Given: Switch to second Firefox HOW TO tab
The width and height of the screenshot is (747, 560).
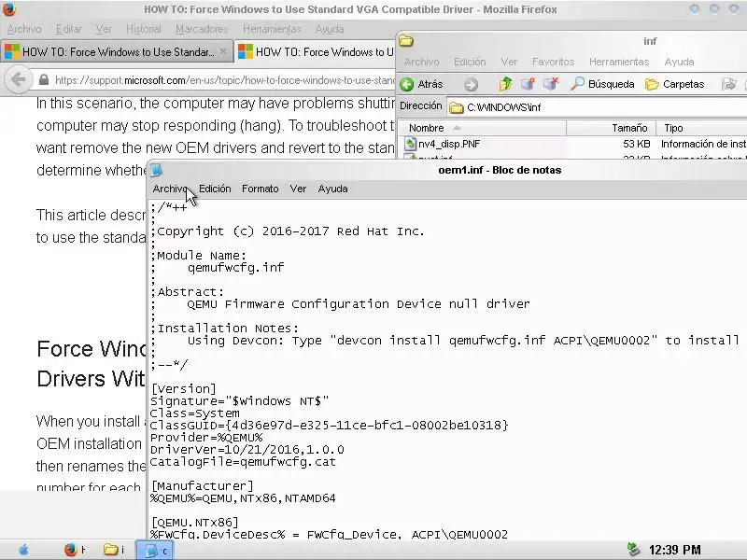Looking at the screenshot, I should pyautogui.click(x=316, y=52).
